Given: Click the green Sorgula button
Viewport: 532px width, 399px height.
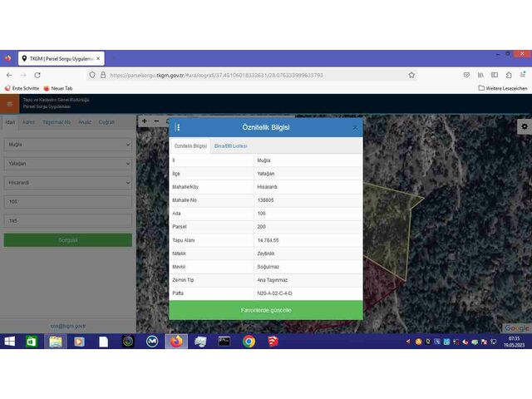Looking at the screenshot, I should pyautogui.click(x=67, y=239).
